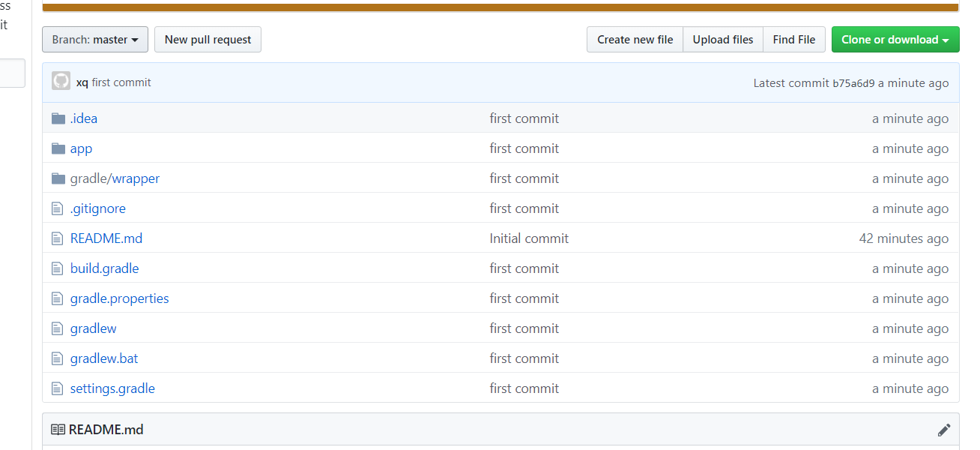Open the gradle.properties file link

(119, 298)
